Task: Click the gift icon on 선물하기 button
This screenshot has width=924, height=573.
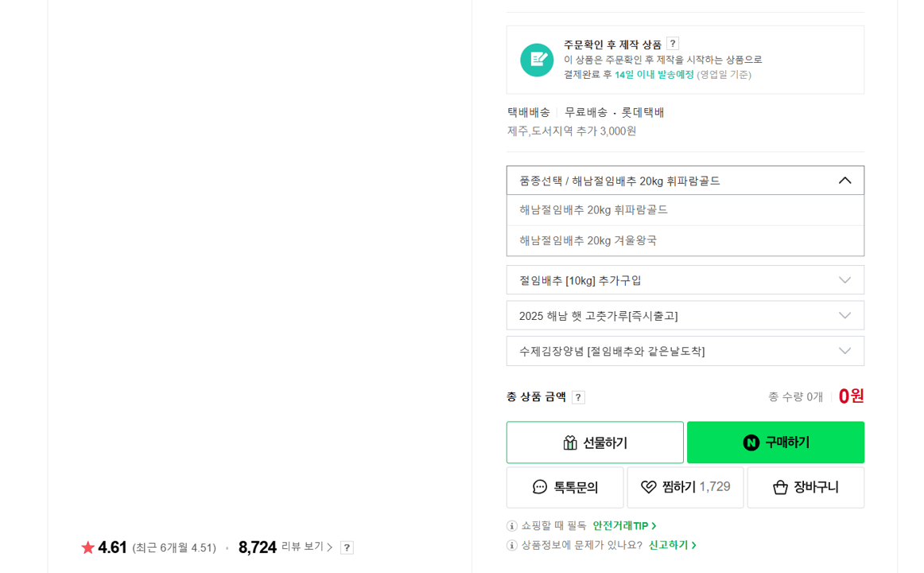Action: 570,442
